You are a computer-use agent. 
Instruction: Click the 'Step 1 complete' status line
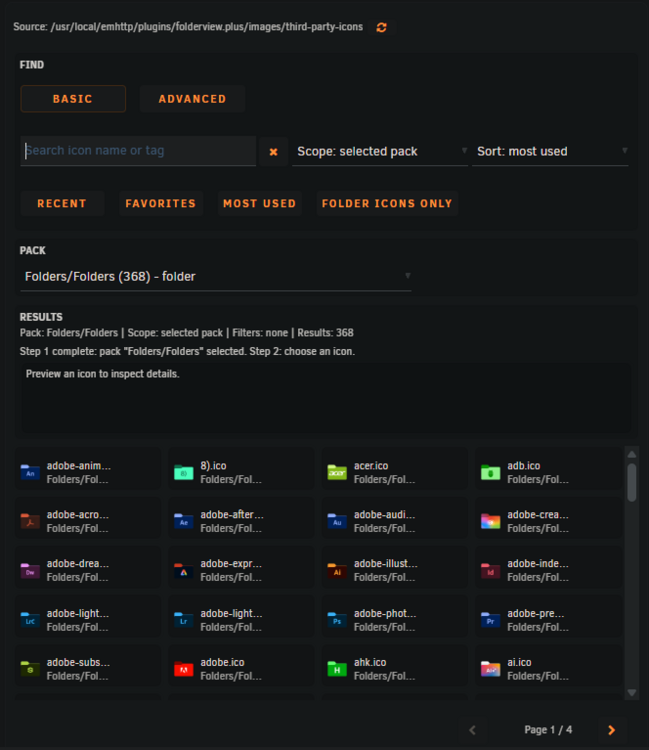point(187,352)
